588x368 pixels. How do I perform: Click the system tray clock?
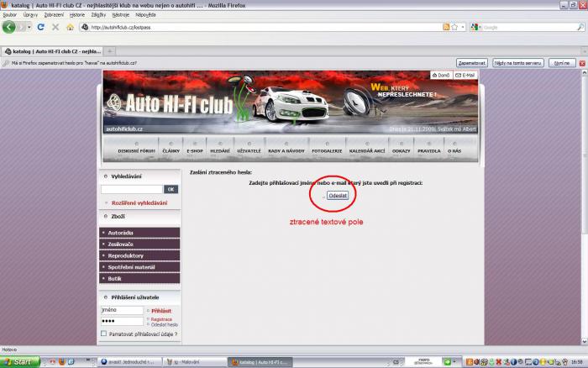tap(577, 362)
